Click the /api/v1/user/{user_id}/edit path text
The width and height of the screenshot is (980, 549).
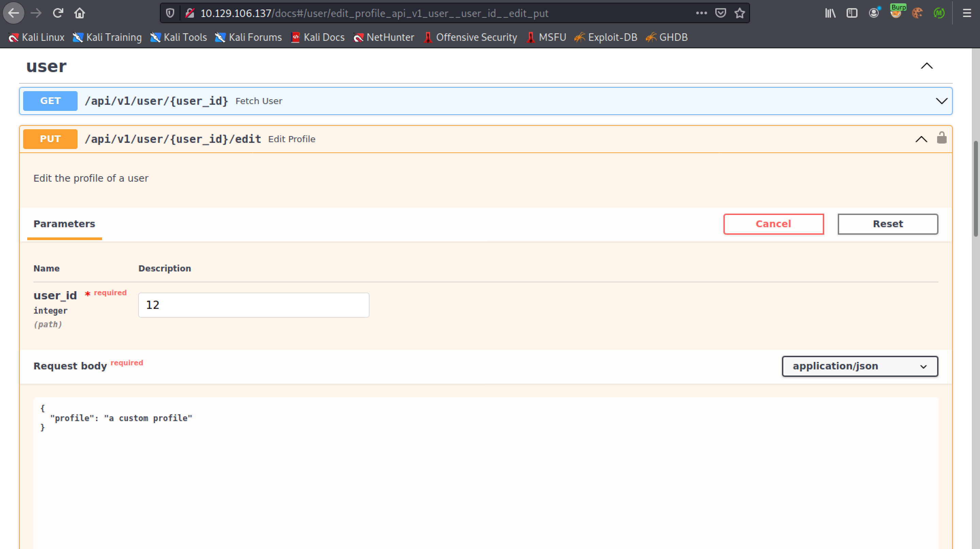[x=173, y=139]
